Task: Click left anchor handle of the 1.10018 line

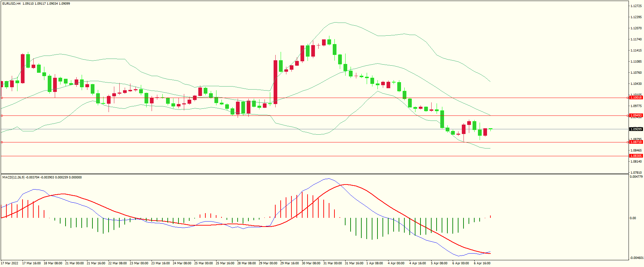Action: pyautogui.click(x=2, y=98)
